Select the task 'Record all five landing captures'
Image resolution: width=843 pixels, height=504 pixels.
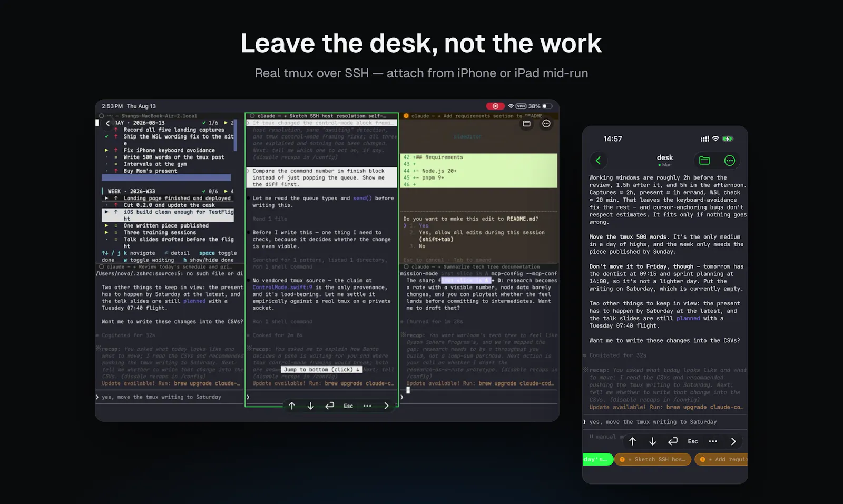pos(174,130)
